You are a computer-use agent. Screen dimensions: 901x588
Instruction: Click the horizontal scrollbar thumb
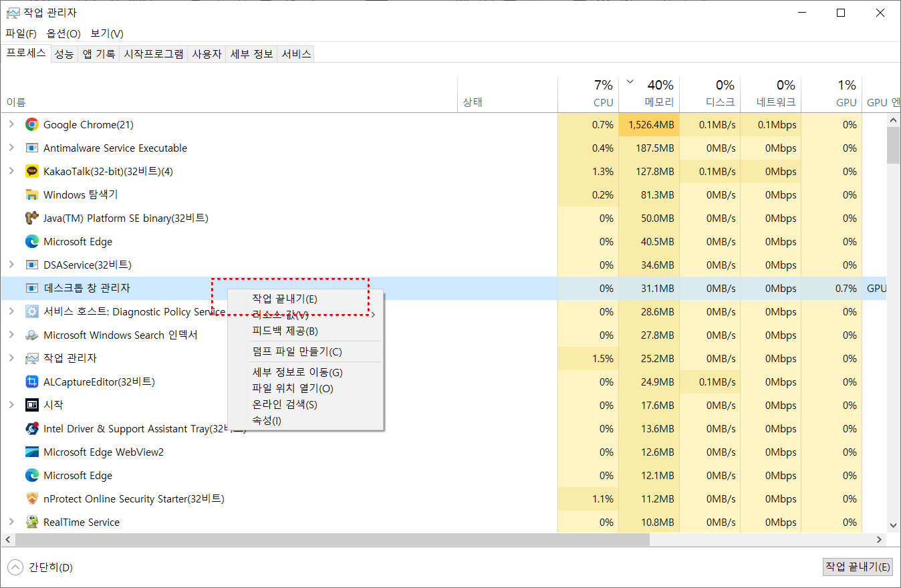[332, 539]
